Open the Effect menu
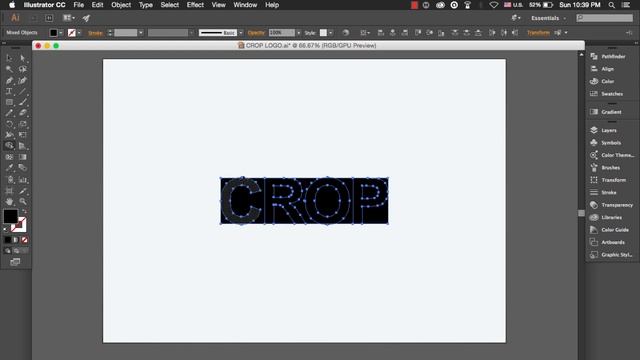The width and height of the screenshot is (640, 360). [x=195, y=5]
